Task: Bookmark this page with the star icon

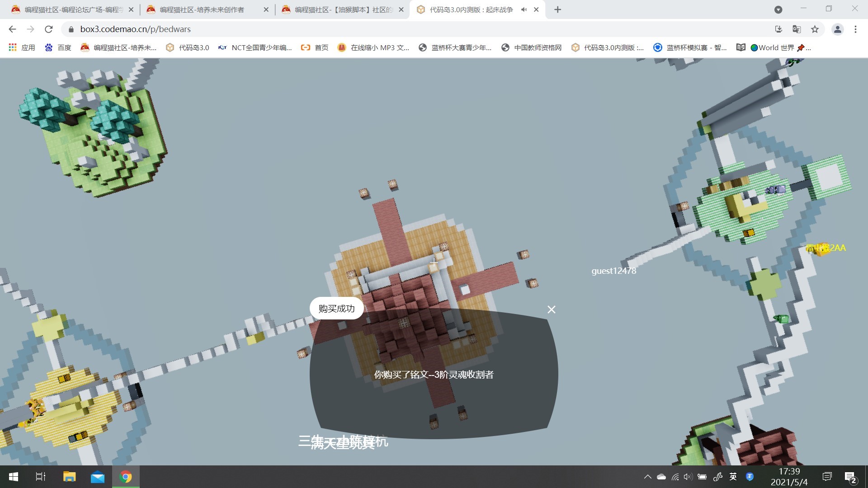Action: [x=815, y=29]
